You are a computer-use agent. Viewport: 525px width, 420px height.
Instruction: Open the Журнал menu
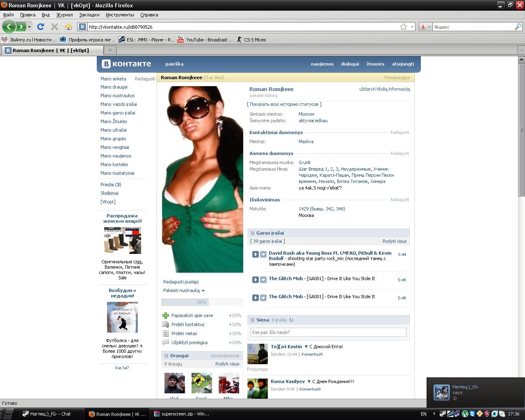(64, 15)
